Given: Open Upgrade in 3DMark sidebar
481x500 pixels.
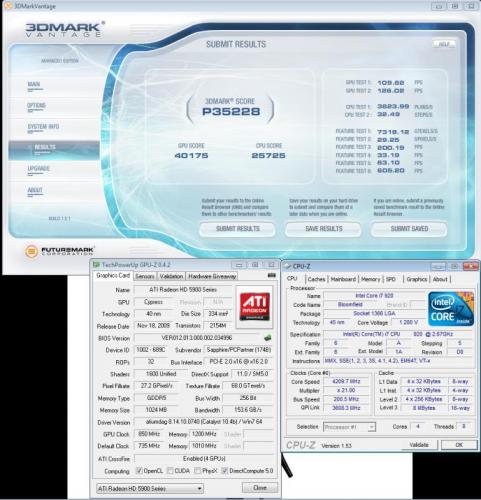Looking at the screenshot, I should 39,169.
